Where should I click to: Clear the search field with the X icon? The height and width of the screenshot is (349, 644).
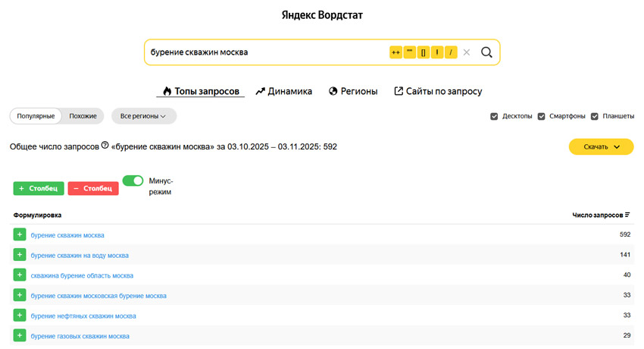pyautogui.click(x=467, y=52)
